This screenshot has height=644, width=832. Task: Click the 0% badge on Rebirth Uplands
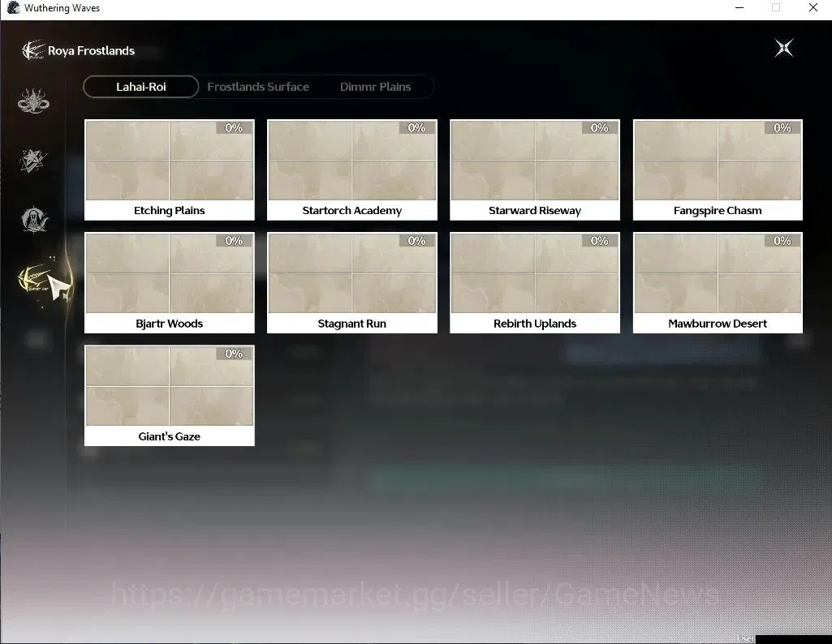(600, 241)
